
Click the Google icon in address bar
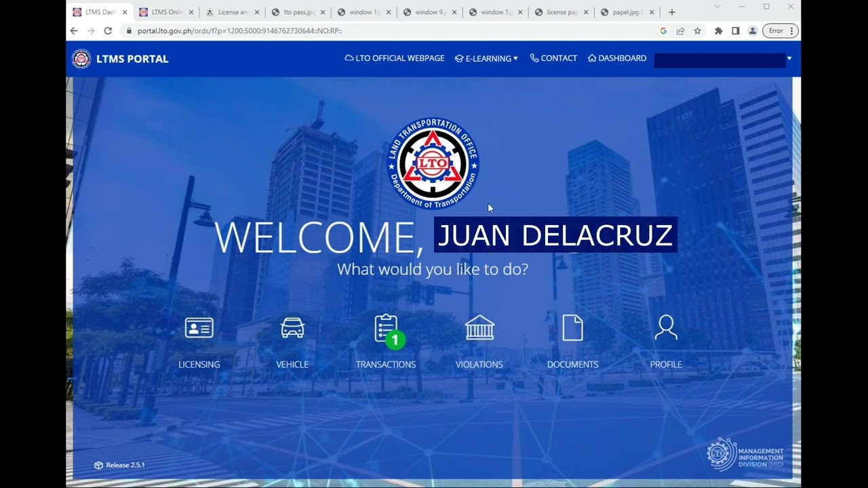663,31
